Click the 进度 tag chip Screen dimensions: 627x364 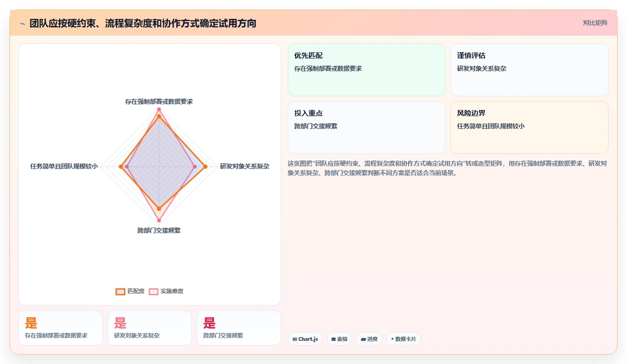369,339
